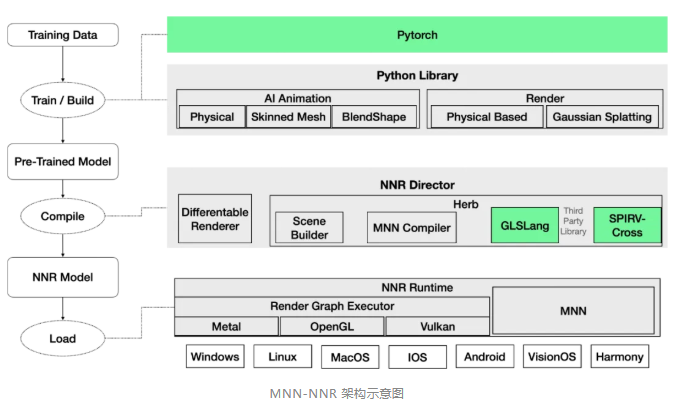
Task: Select the Harmony platform box
Action: (x=619, y=357)
